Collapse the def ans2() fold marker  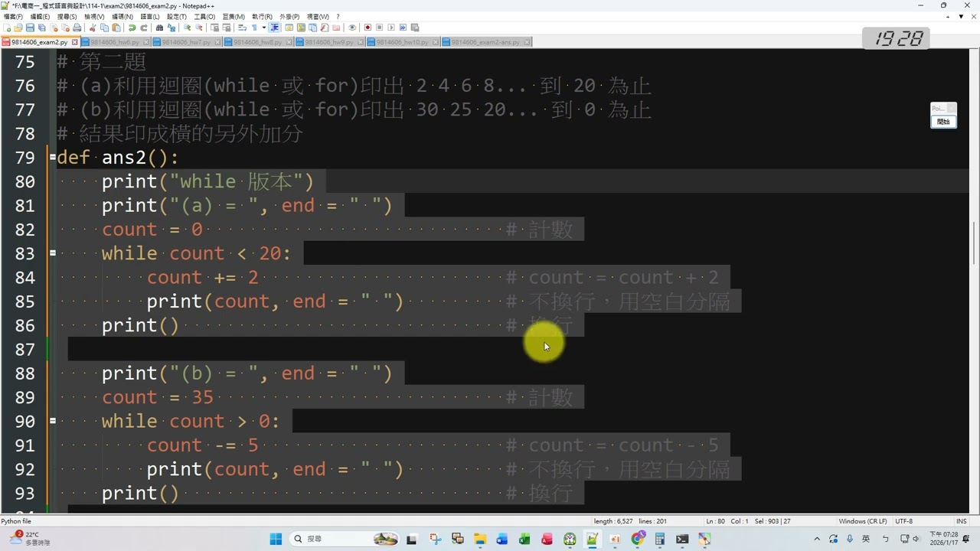click(52, 158)
